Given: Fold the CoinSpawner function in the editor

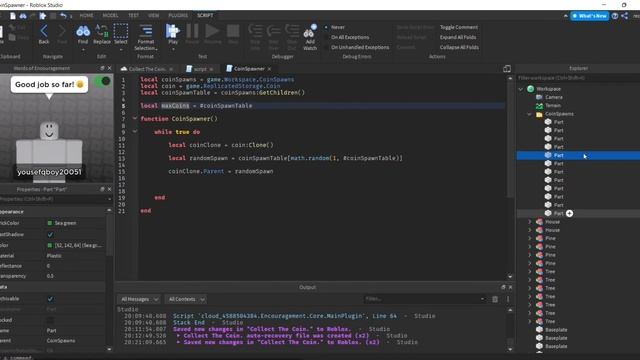Looking at the screenshot, I should 135,119.
